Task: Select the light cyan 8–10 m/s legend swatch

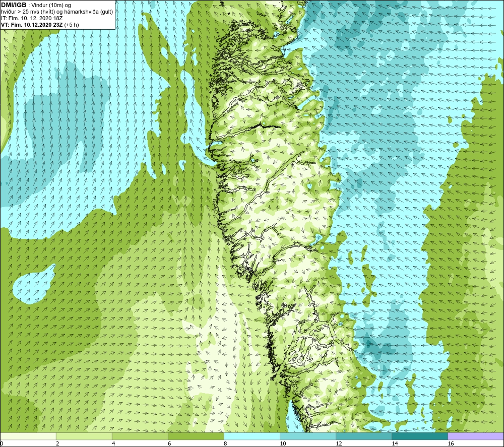Action: click(252, 436)
